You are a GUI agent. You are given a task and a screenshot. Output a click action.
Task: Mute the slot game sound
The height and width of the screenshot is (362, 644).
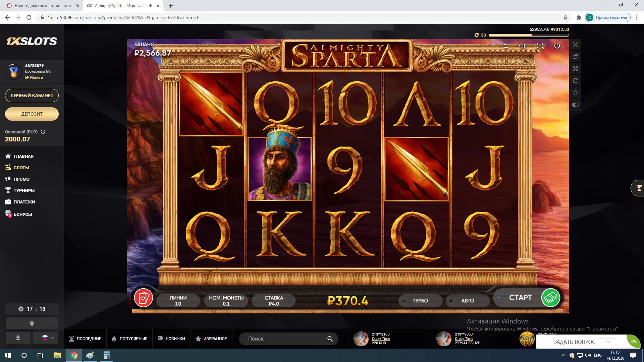click(x=523, y=46)
